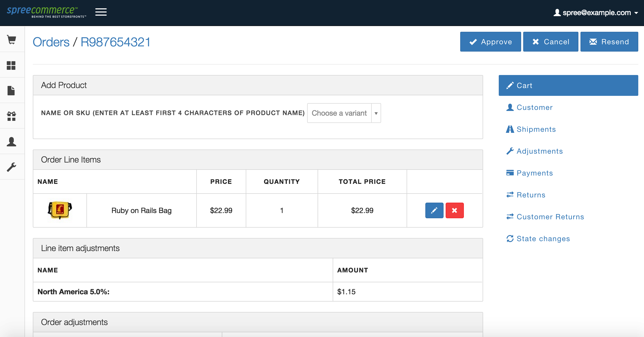Toggle the hamburger menu in header
The width and height of the screenshot is (644, 337).
pyautogui.click(x=101, y=12)
